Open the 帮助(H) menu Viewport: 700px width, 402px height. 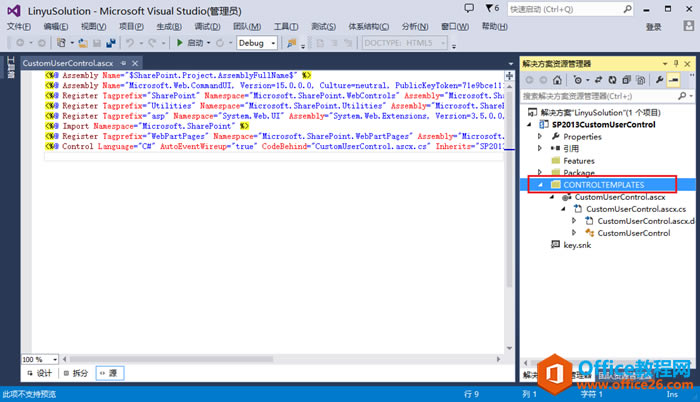[495, 27]
